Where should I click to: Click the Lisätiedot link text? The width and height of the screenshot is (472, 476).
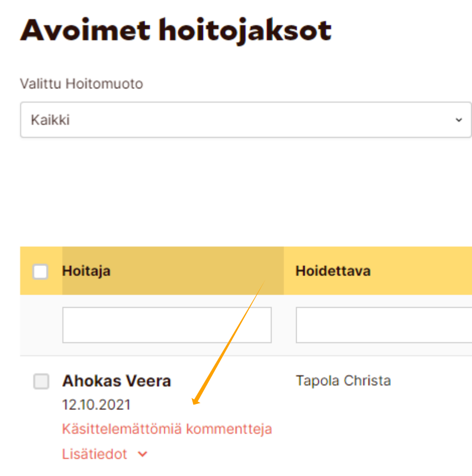click(95, 454)
